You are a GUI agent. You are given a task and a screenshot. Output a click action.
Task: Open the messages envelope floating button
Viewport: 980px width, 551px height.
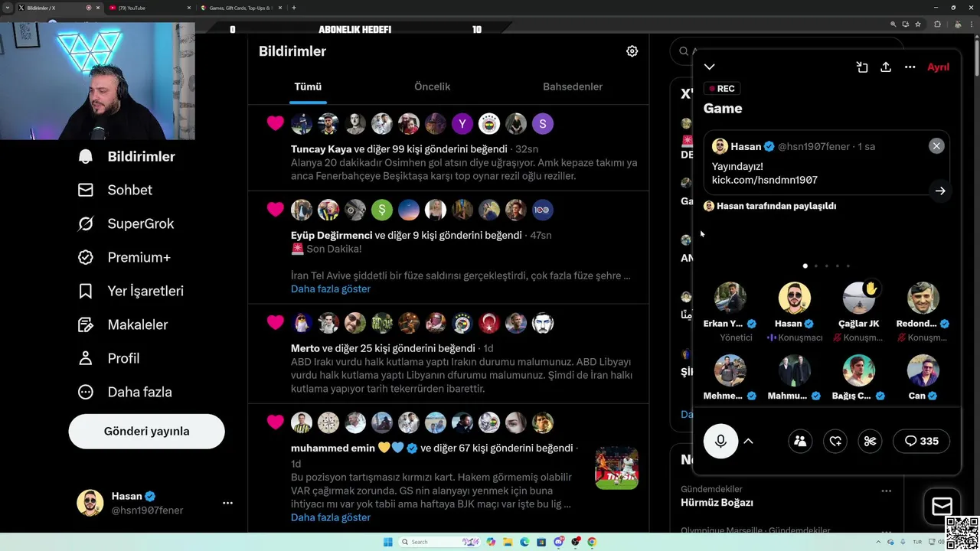click(x=942, y=506)
